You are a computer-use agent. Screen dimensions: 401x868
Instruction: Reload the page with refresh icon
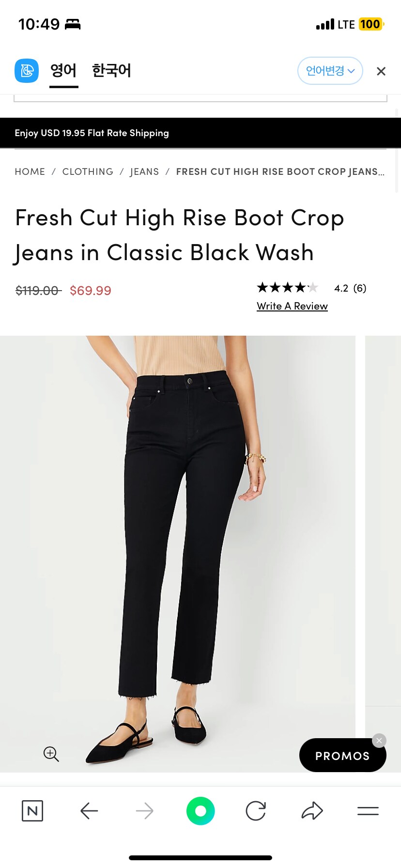click(x=256, y=811)
